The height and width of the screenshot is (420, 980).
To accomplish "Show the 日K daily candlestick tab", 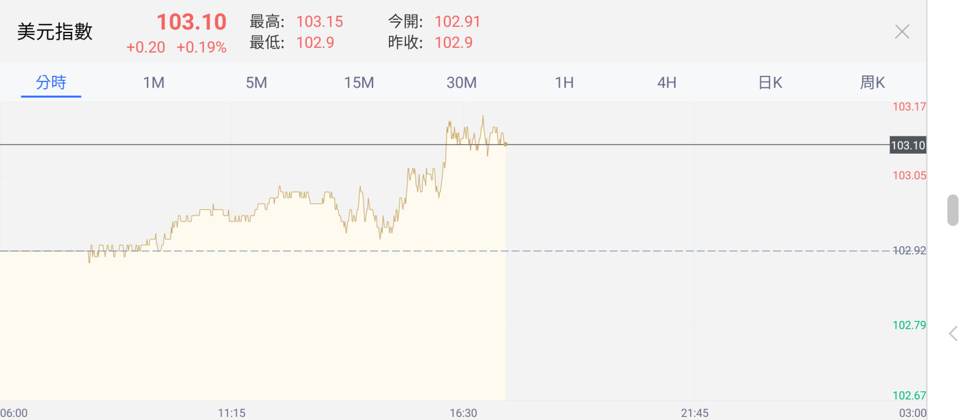I will click(x=770, y=83).
